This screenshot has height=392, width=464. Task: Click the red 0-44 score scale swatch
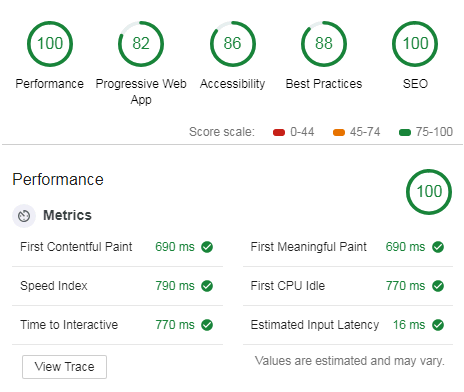click(279, 133)
